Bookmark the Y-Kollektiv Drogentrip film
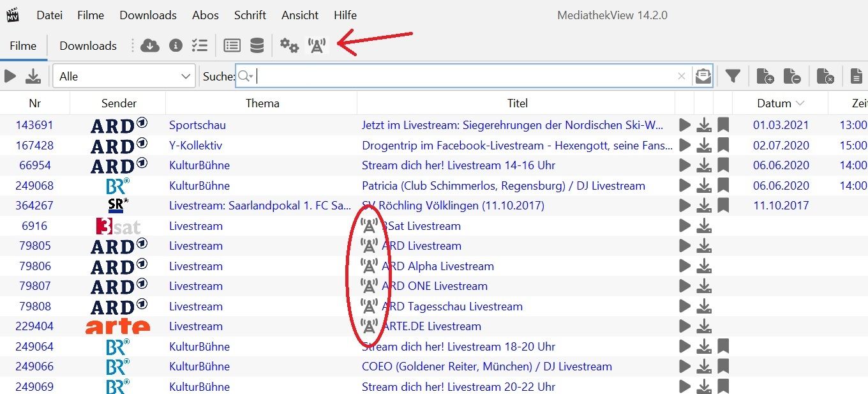The image size is (868, 394). click(x=723, y=146)
